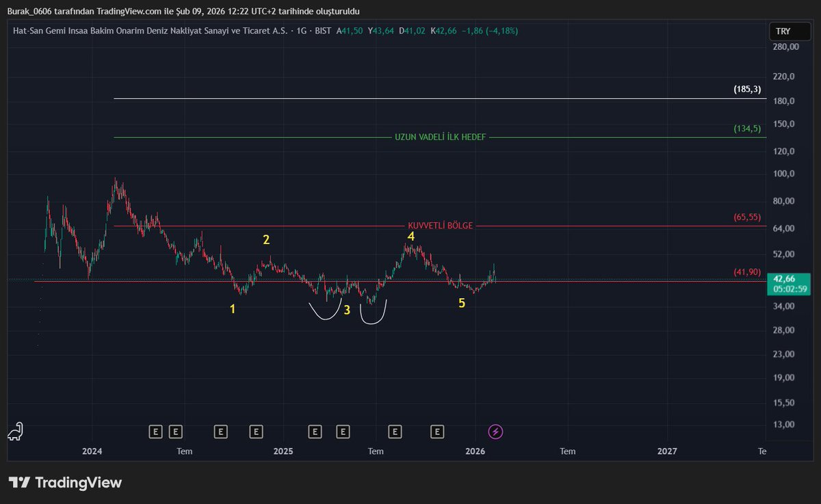Select yellow wave number 4
The height and width of the screenshot is (504, 821).
410,237
